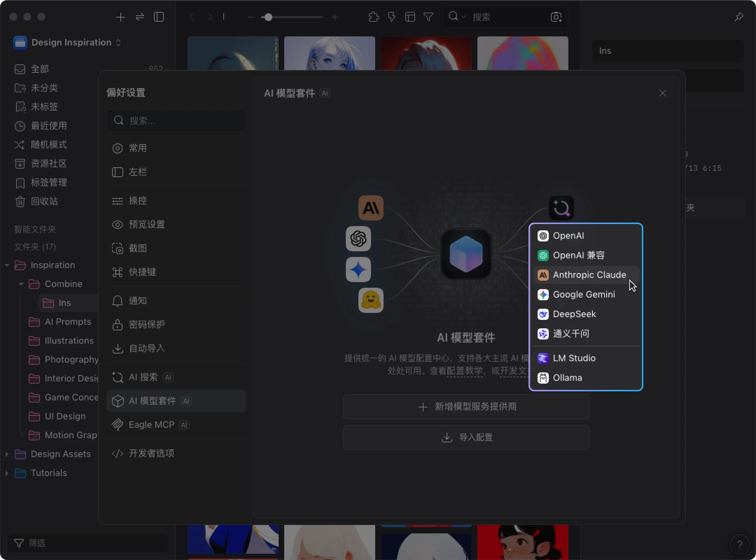756x560 pixels.
Task: Click the pin icon in top-right
Action: tap(739, 17)
